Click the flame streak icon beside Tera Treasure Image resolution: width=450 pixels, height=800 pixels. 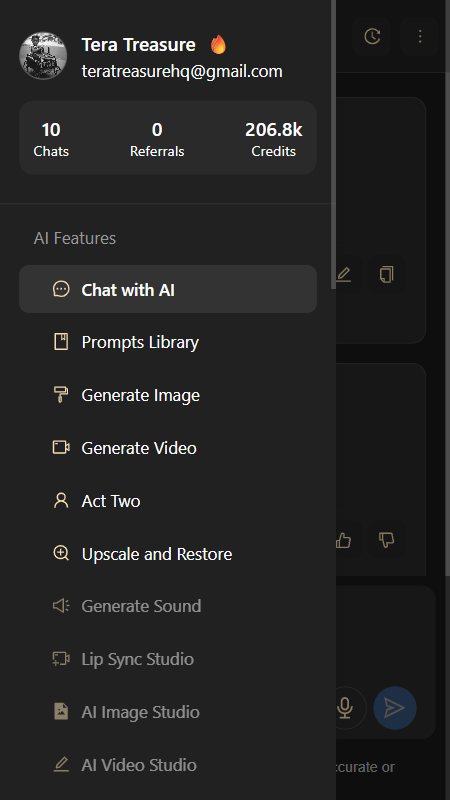(218, 45)
